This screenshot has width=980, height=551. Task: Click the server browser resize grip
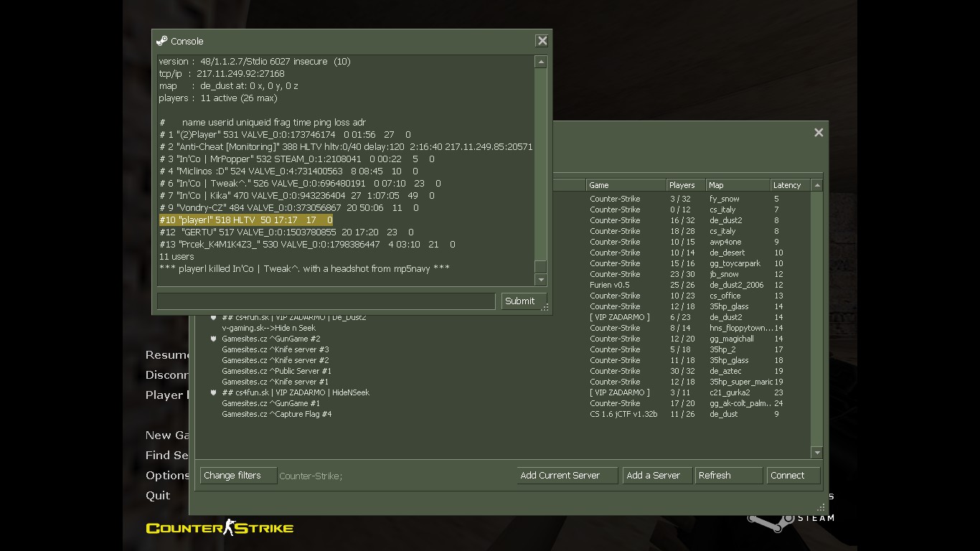click(x=821, y=507)
